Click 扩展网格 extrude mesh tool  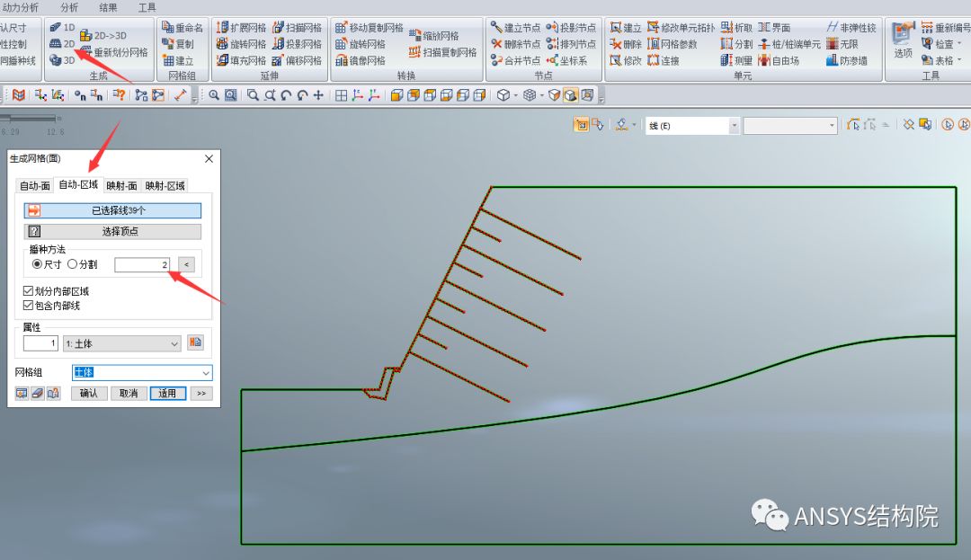pos(241,27)
